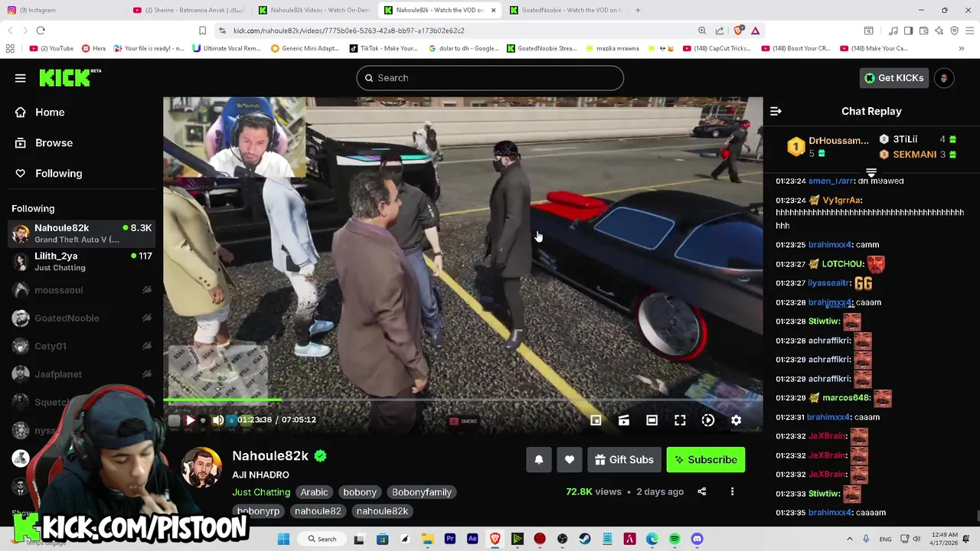Image resolution: width=980 pixels, height=551 pixels.
Task: Open playback speed control
Action: (x=708, y=420)
